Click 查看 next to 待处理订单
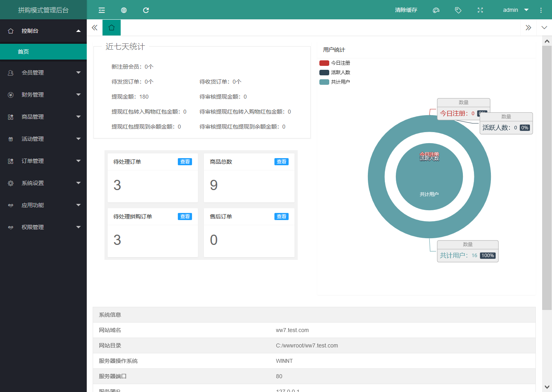Screen dimensions: 552x392 coord(185,161)
